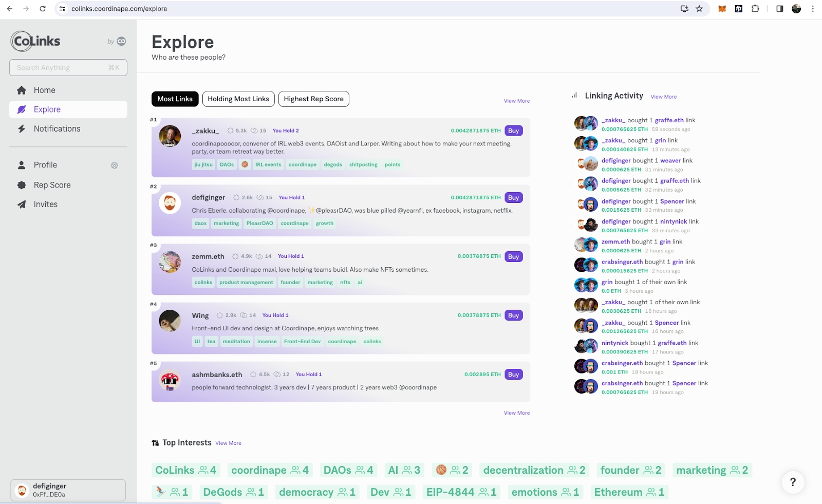This screenshot has width=822, height=504.
Task: Open the Ethereum interest chip
Action: 629,492
